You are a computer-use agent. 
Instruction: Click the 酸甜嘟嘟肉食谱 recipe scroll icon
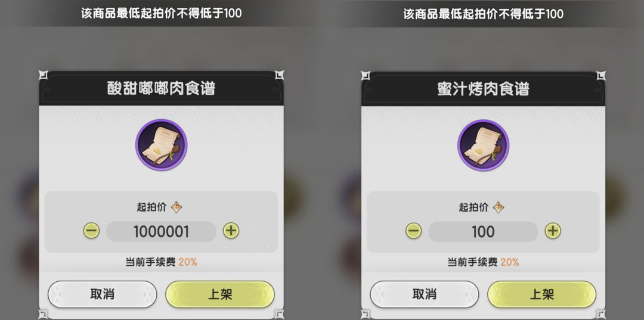pos(161,145)
